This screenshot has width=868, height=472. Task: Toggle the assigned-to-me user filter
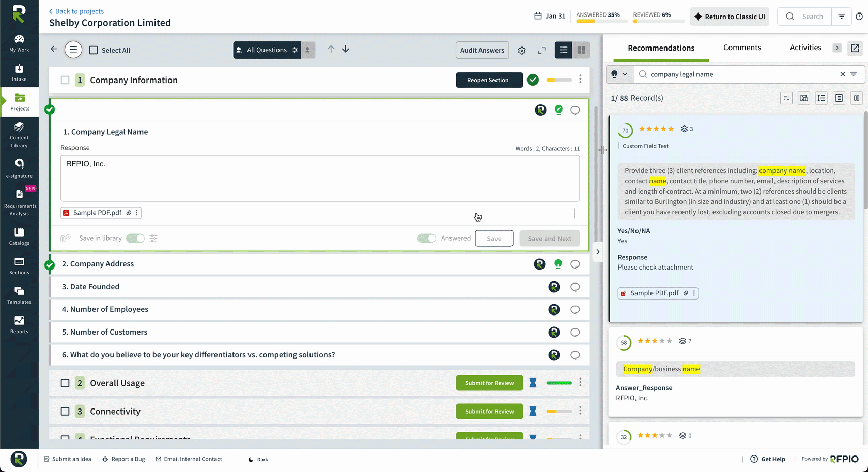[308, 50]
